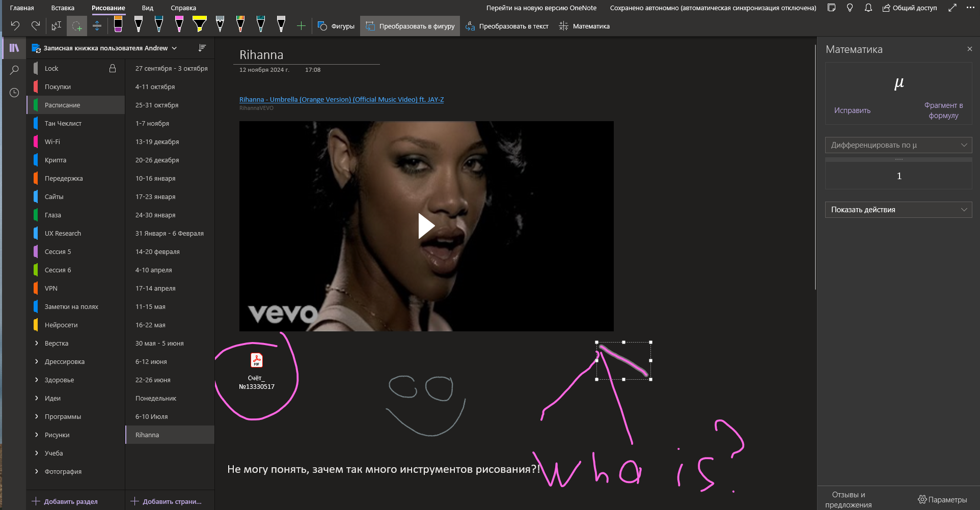Screen dimensions: 980x510
Task: Open the three-dots more options menu
Action: pos(970,8)
